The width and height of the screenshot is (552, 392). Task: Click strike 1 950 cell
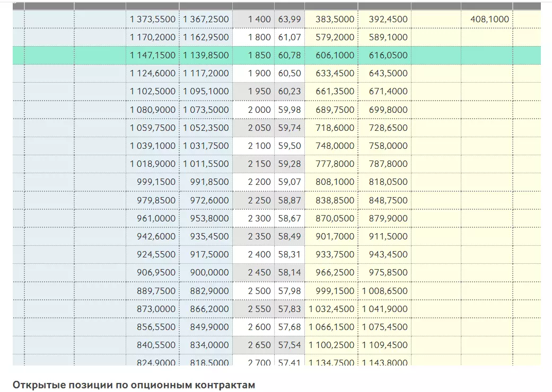click(x=253, y=92)
